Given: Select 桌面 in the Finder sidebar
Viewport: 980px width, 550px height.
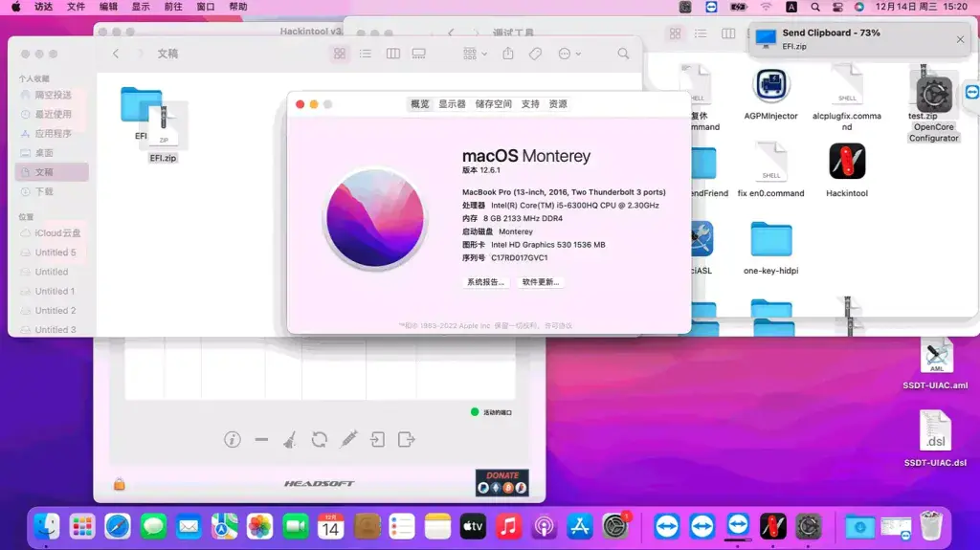Looking at the screenshot, I should 53,153.
